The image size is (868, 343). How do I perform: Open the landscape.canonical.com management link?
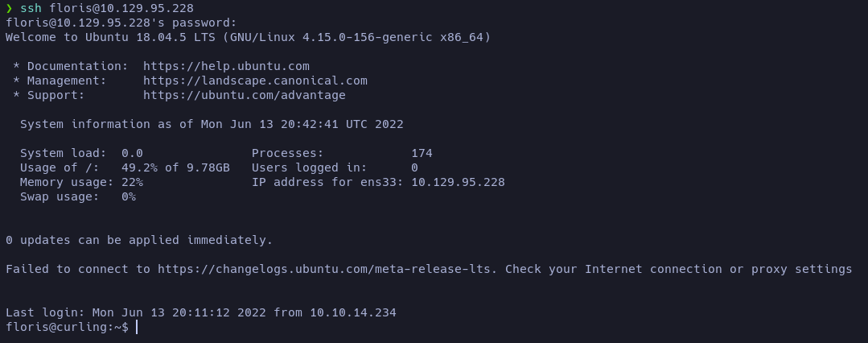click(x=255, y=81)
